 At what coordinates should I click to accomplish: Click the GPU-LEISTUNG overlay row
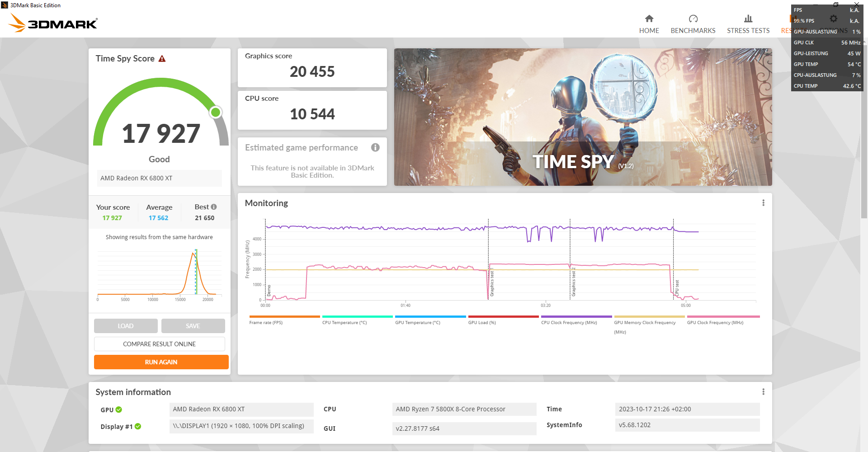point(827,53)
